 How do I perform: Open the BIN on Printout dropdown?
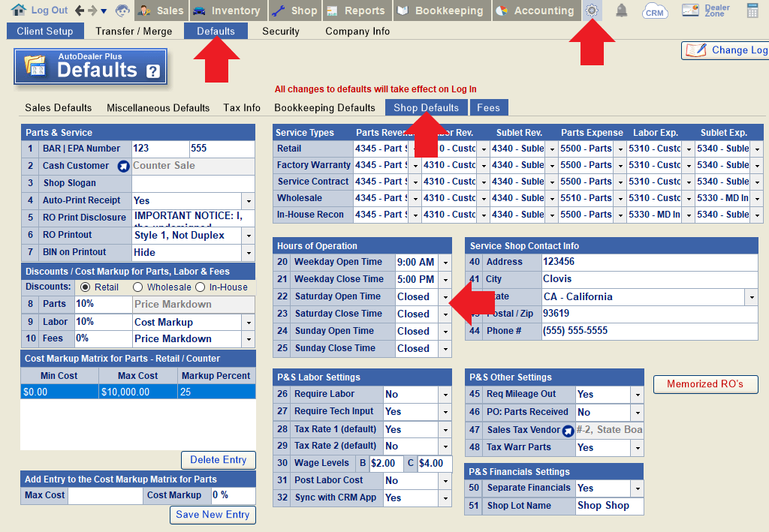[x=249, y=253]
